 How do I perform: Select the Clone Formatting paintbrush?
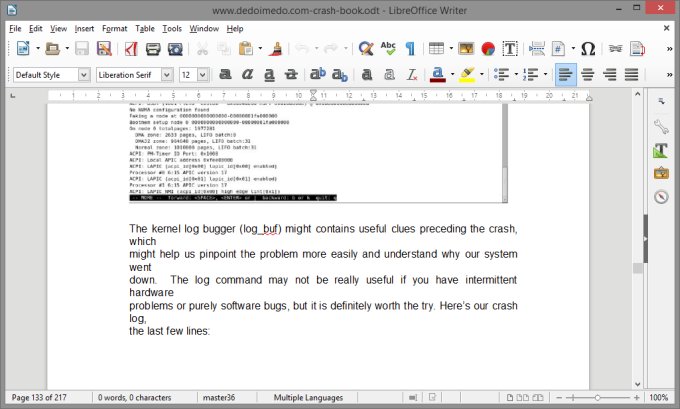[x=275, y=49]
